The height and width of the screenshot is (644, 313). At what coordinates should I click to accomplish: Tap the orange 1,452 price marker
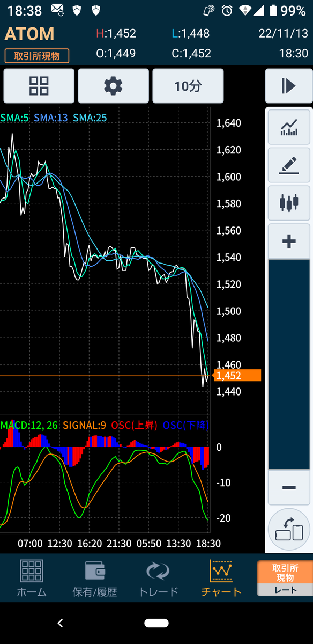tap(237, 376)
